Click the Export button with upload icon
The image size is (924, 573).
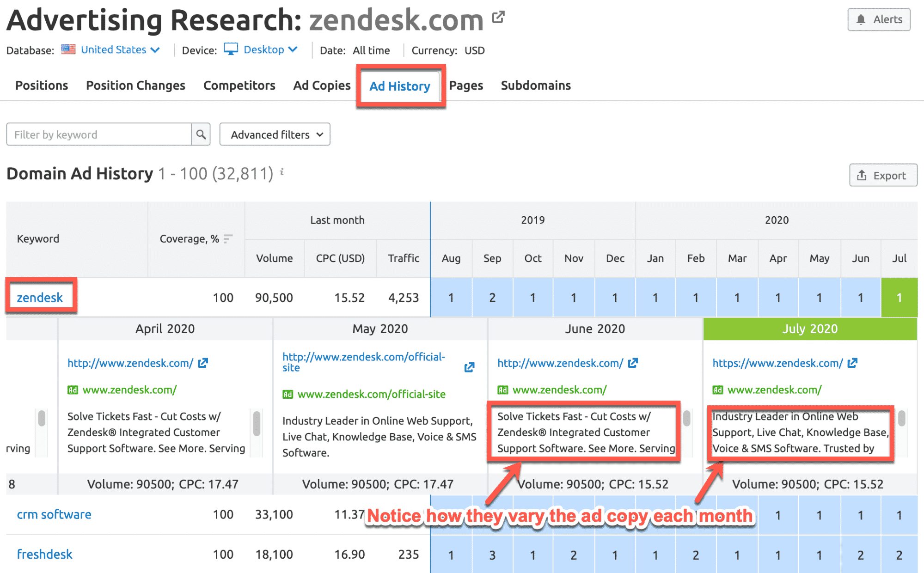click(882, 175)
